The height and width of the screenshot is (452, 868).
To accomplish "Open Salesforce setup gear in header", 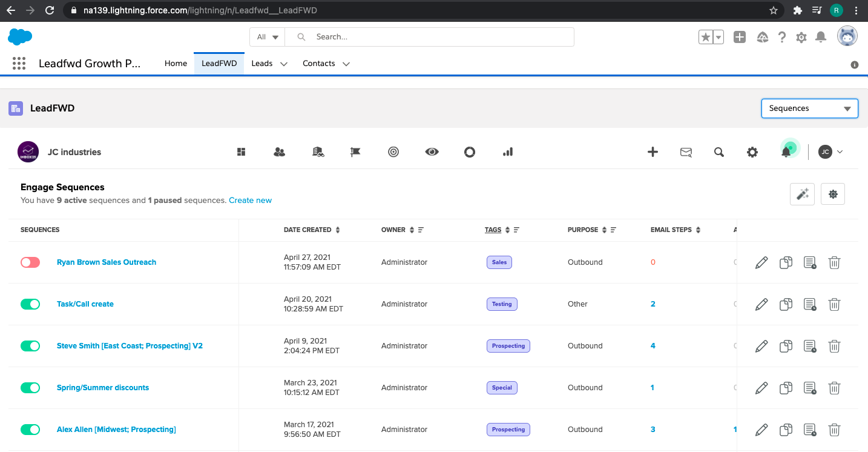I will click(801, 37).
